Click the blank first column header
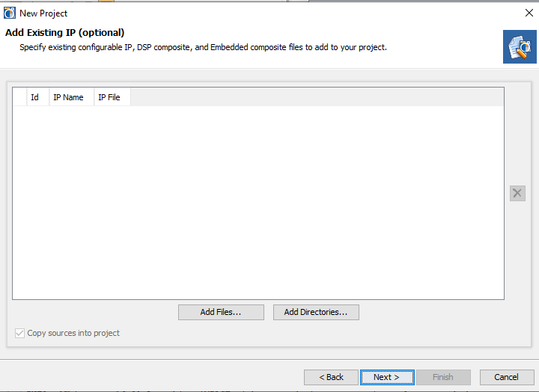This screenshot has width=539, height=392. 20,97
